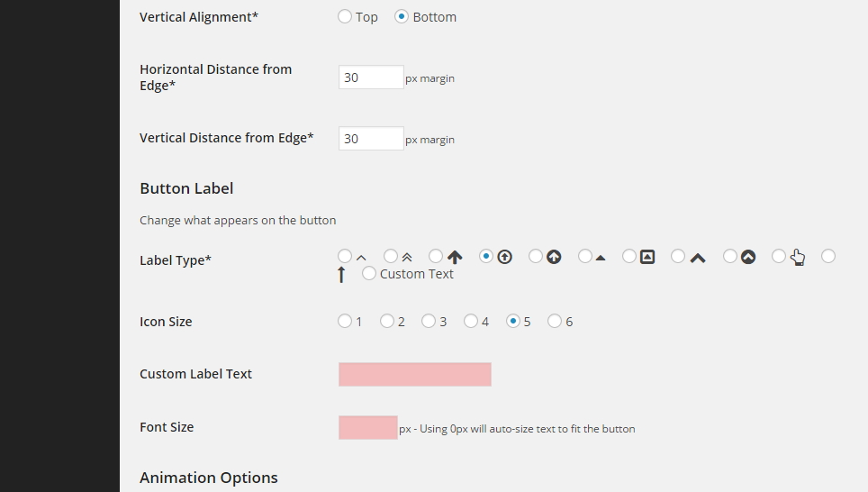Pick the bold arrow-up label icon
Image resolution: width=868 pixels, height=492 pixels.
pyautogui.click(x=436, y=256)
